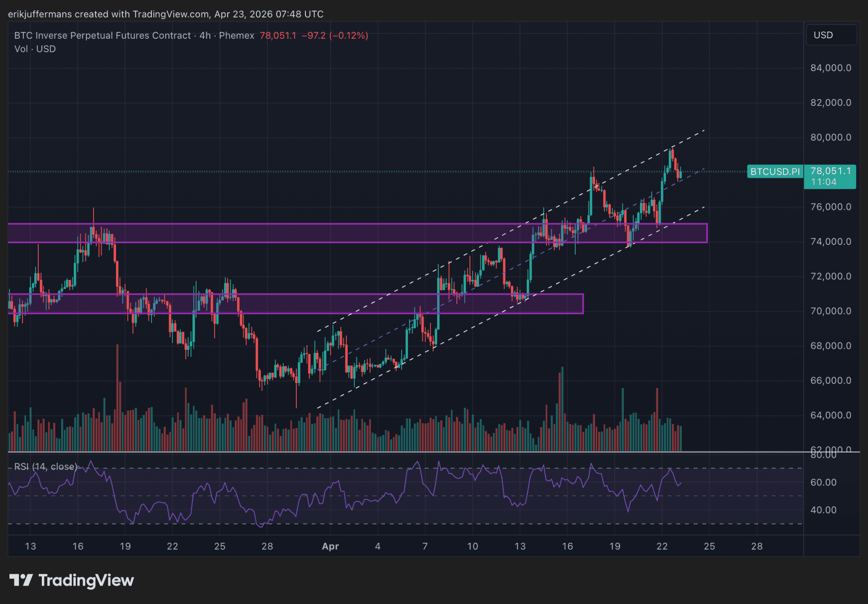Select the current price 78,051.1 tag
868x604 pixels.
(x=830, y=171)
